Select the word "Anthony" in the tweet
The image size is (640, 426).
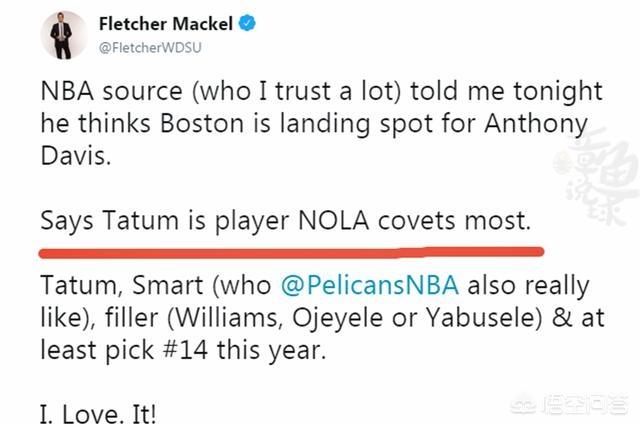(x=536, y=123)
